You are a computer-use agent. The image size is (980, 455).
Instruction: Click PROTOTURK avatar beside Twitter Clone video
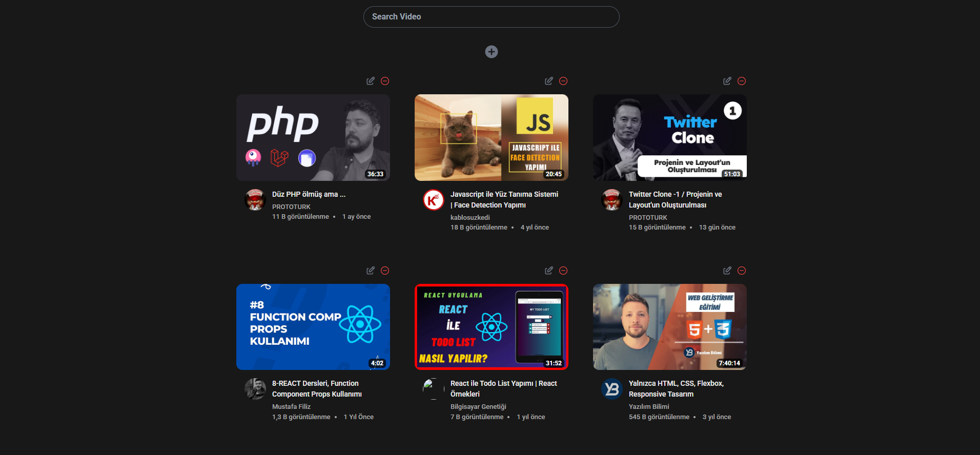pyautogui.click(x=612, y=200)
